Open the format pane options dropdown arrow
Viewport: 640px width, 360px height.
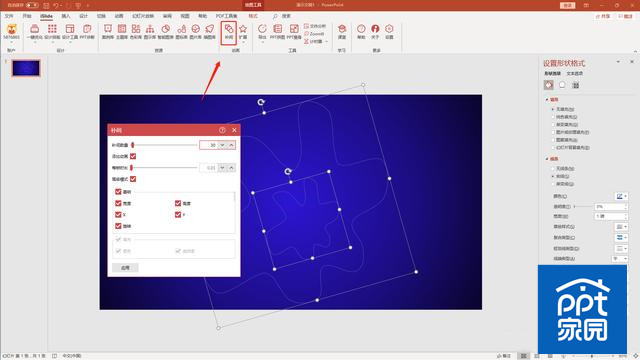click(618, 62)
